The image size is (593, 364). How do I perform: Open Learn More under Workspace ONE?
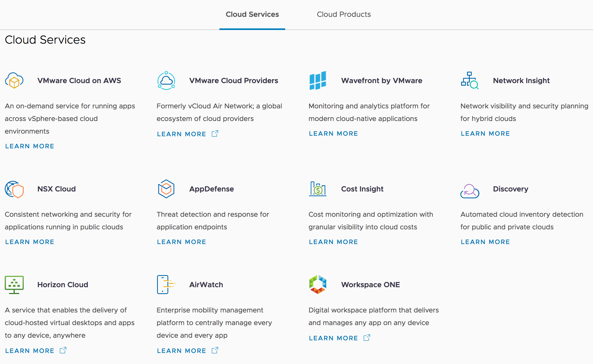333,338
